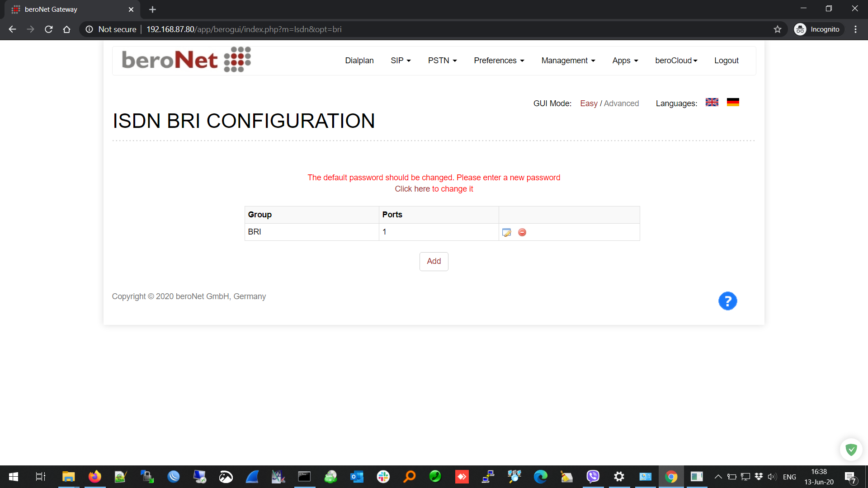Viewport: 868px width, 488px height.
Task: Bookmark the page with the star icon
Action: coord(777,29)
